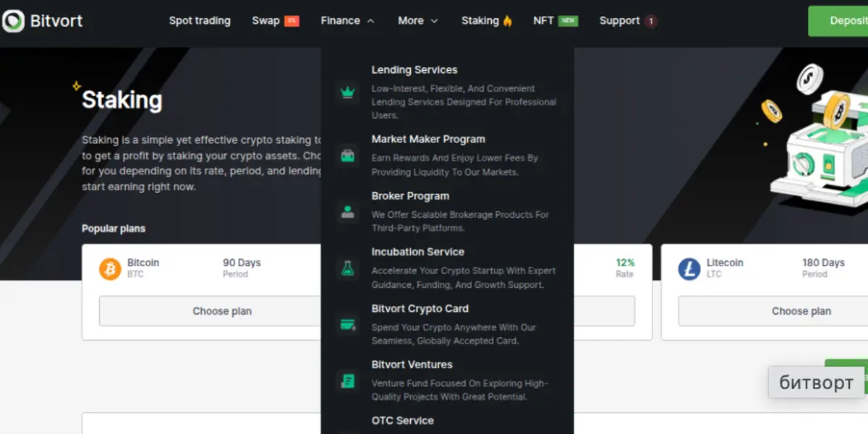Click the Bitcoin BTC label
Viewport: 868px width, 434px height.
tap(143, 268)
